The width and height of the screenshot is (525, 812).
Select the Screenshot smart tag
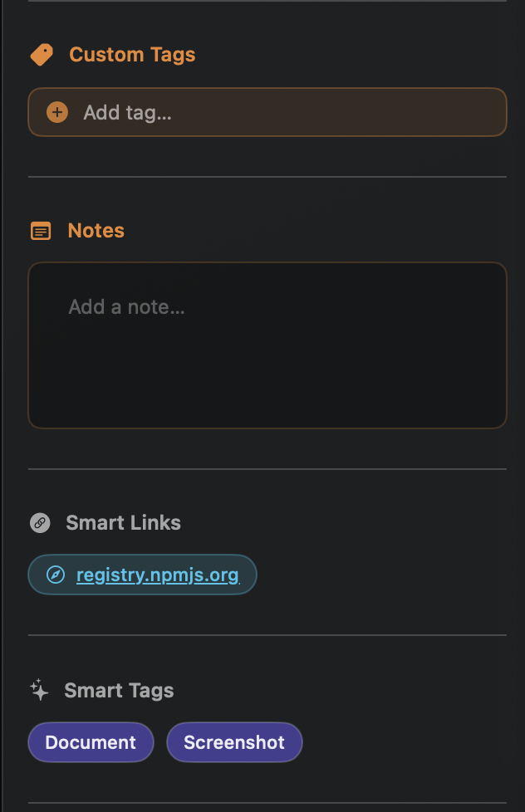click(x=234, y=742)
